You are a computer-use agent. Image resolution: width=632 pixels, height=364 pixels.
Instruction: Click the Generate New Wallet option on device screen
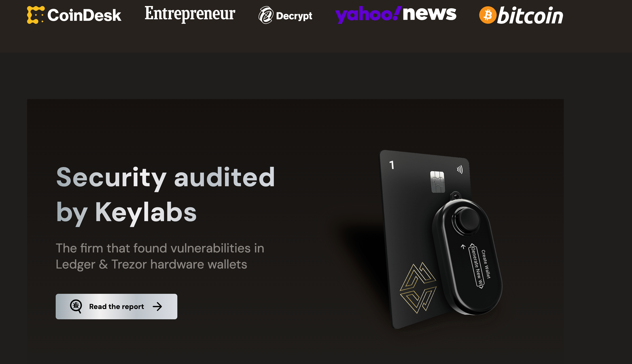(x=477, y=267)
